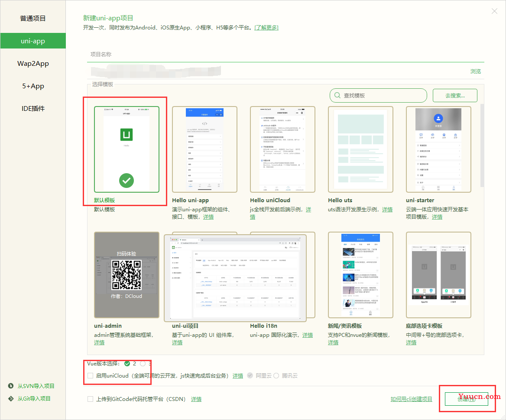The width and height of the screenshot is (506, 420).
Task: Open 详情 link under Hello uni-app
Action: pos(208,217)
